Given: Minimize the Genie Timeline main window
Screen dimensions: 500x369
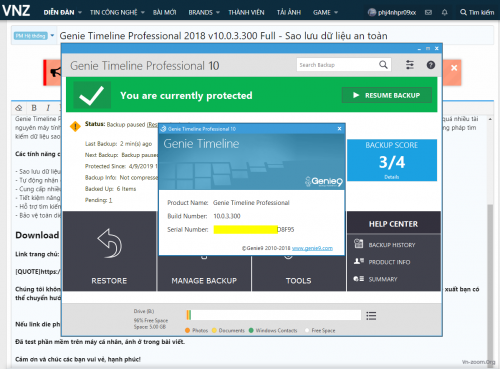Looking at the screenshot, I should tap(419, 49).
